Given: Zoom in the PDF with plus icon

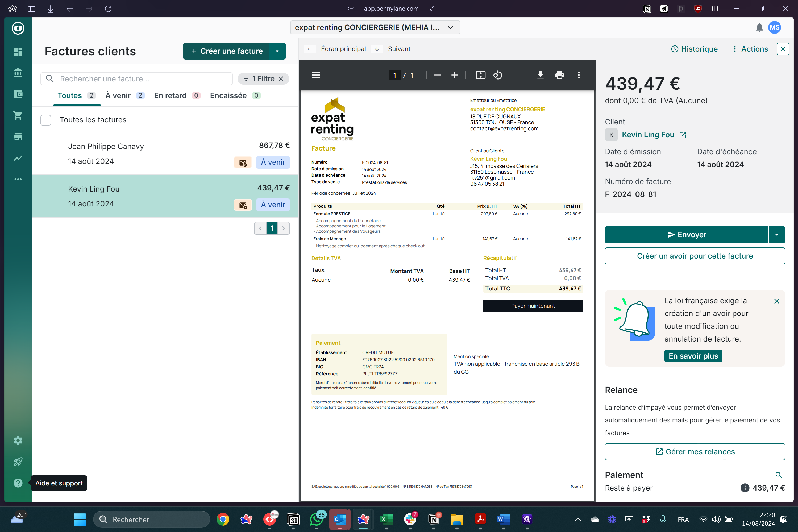Looking at the screenshot, I should click(x=455, y=75).
